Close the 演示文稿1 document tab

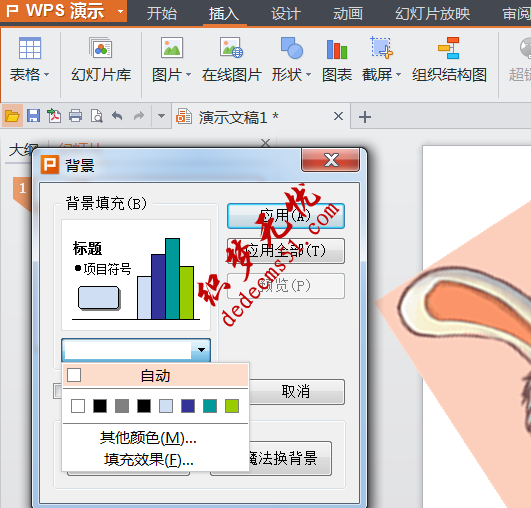pyautogui.click(x=338, y=116)
